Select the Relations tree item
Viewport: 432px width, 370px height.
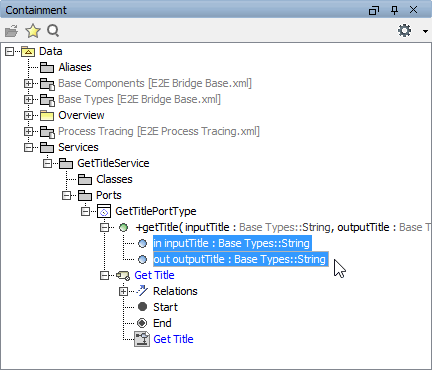coord(175,291)
